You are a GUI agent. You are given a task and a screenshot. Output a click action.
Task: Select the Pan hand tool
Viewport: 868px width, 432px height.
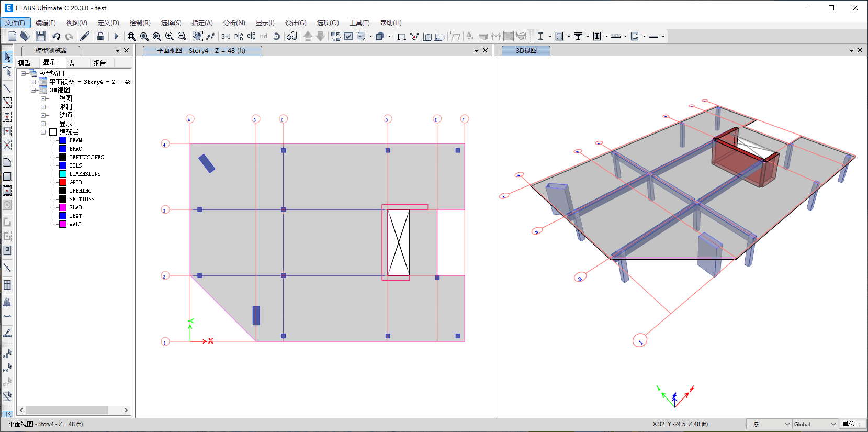[197, 36]
